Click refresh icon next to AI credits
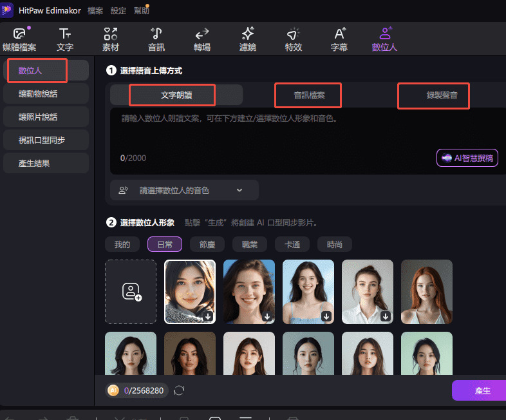The image size is (506, 420). pos(180,390)
